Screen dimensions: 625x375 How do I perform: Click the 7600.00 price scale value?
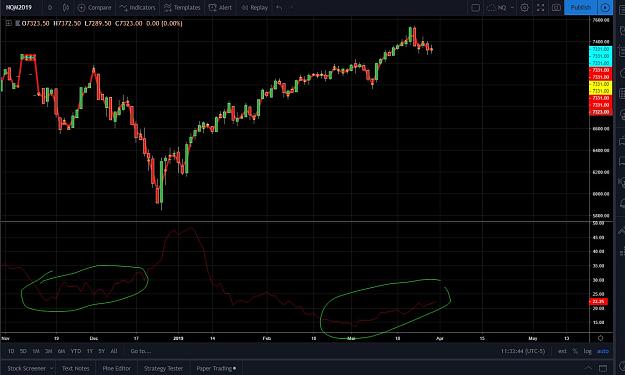pyautogui.click(x=601, y=20)
